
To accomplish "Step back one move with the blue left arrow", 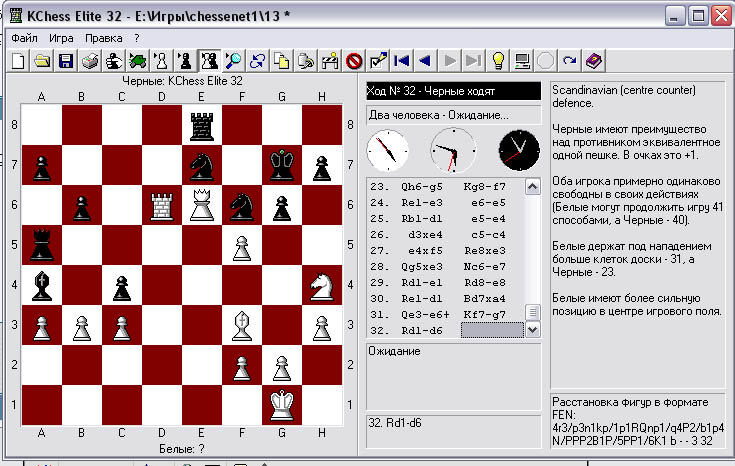I will click(426, 61).
